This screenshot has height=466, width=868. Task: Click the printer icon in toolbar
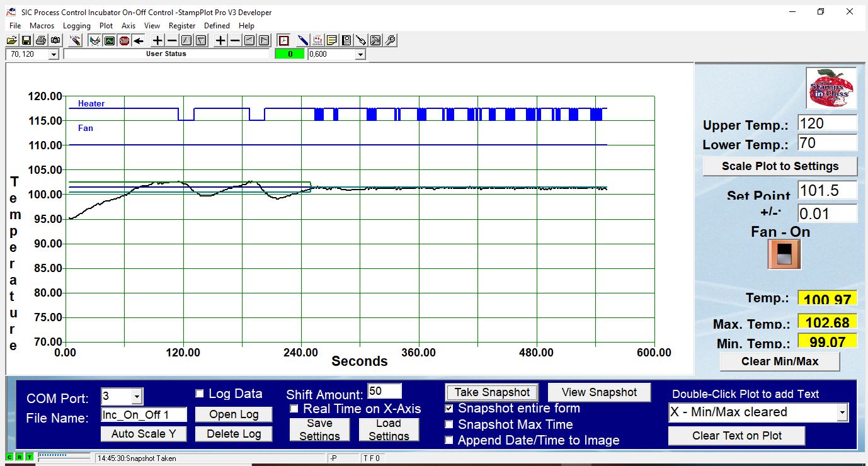tap(41, 40)
